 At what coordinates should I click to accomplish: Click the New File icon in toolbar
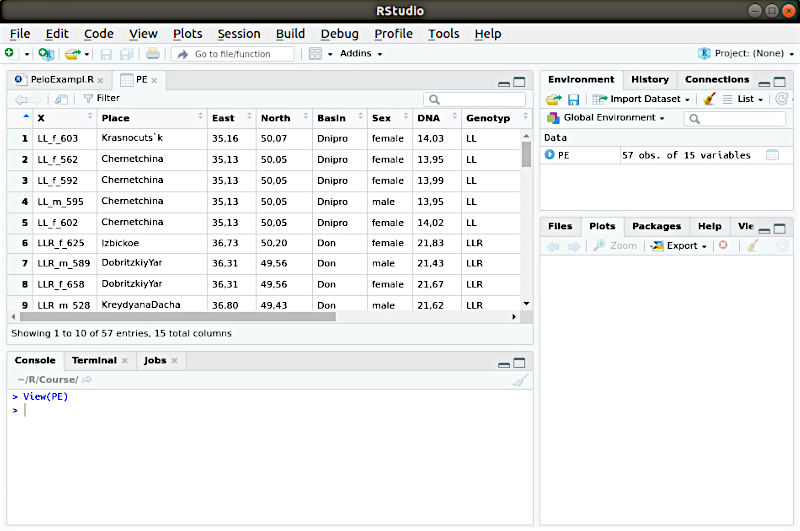click(10, 53)
